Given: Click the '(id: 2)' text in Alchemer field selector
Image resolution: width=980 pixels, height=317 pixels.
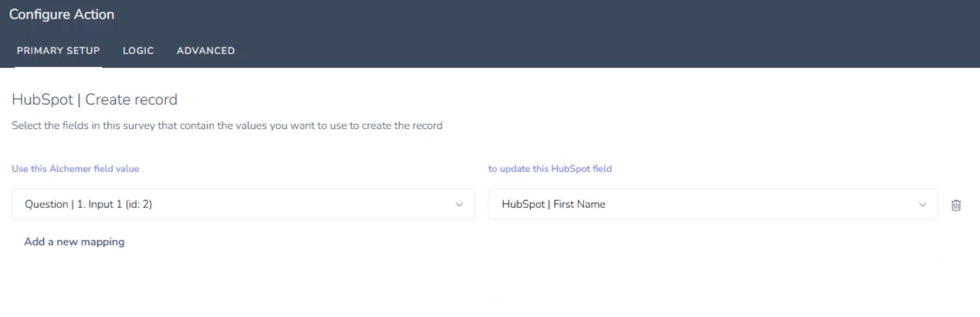Looking at the screenshot, I should pyautogui.click(x=139, y=205).
